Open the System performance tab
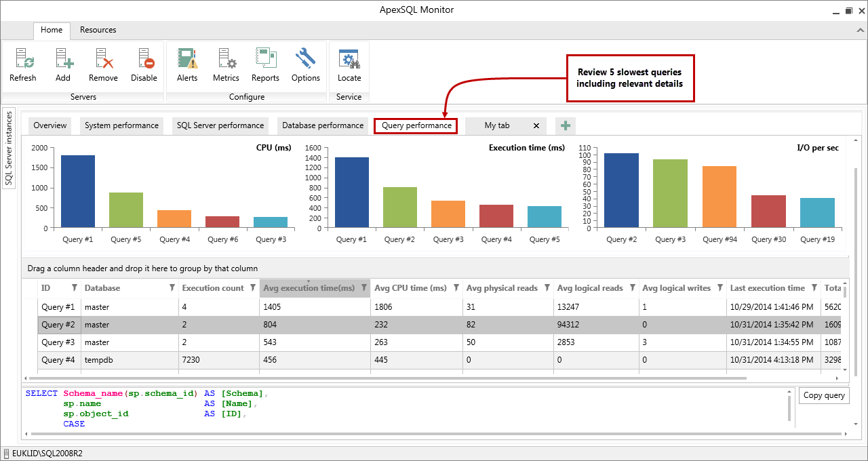The width and height of the screenshot is (868, 461). point(121,125)
